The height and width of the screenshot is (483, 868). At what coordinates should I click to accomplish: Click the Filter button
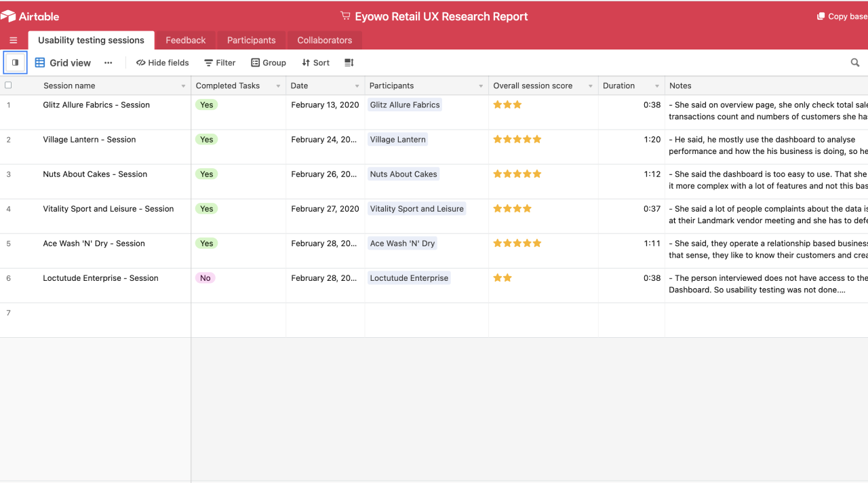(x=220, y=62)
